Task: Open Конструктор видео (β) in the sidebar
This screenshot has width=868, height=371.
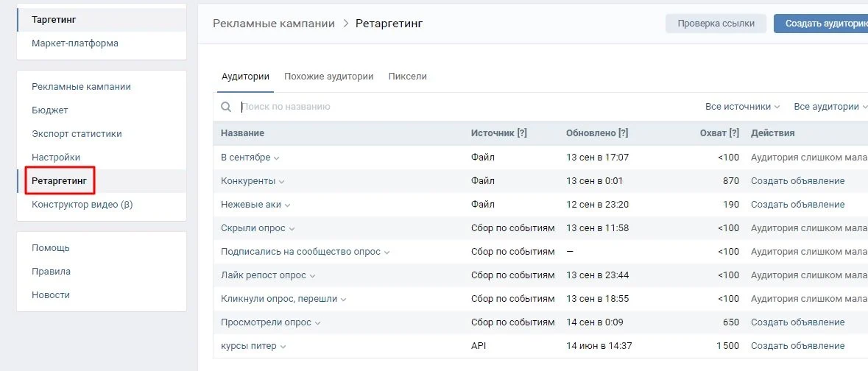Action: [82, 205]
